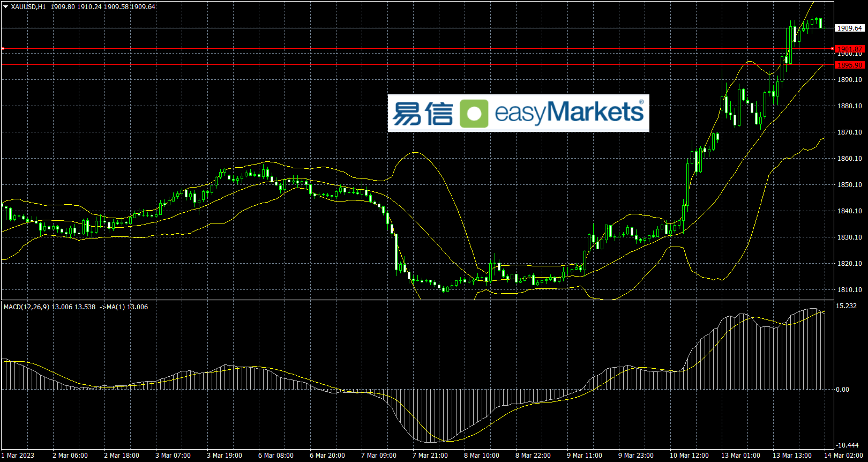This screenshot has height=462, width=868.
Task: Select the current price tag 1909.64
Action: [x=849, y=28]
